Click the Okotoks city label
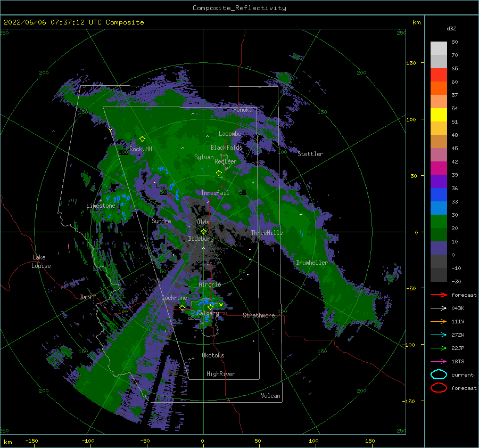Screen dimensions: 479x448 click(x=213, y=355)
